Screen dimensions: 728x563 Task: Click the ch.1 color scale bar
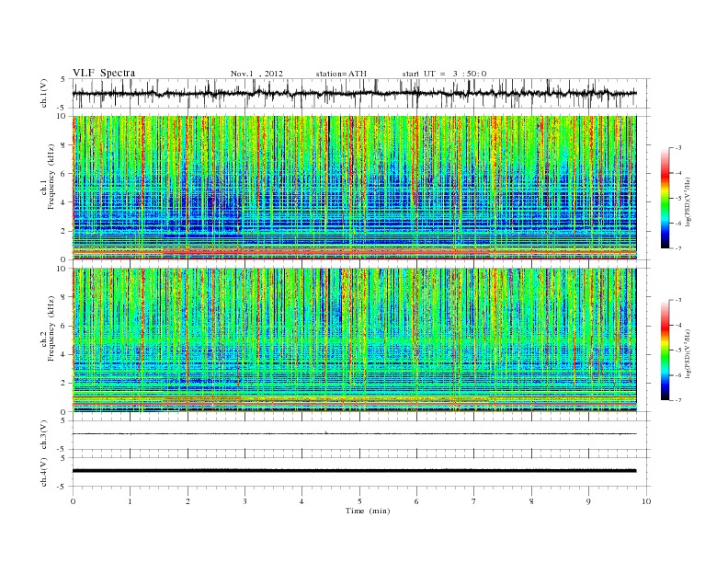pyautogui.click(x=665, y=198)
